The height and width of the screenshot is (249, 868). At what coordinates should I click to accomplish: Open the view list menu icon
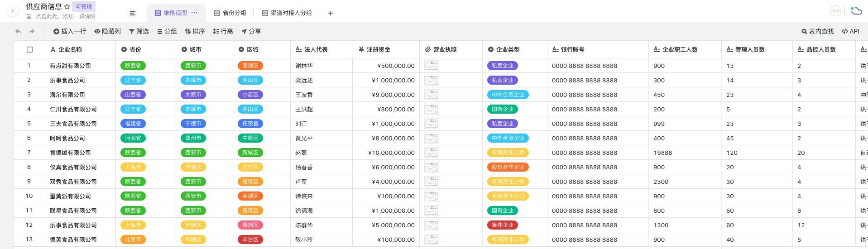pyautogui.click(x=133, y=13)
